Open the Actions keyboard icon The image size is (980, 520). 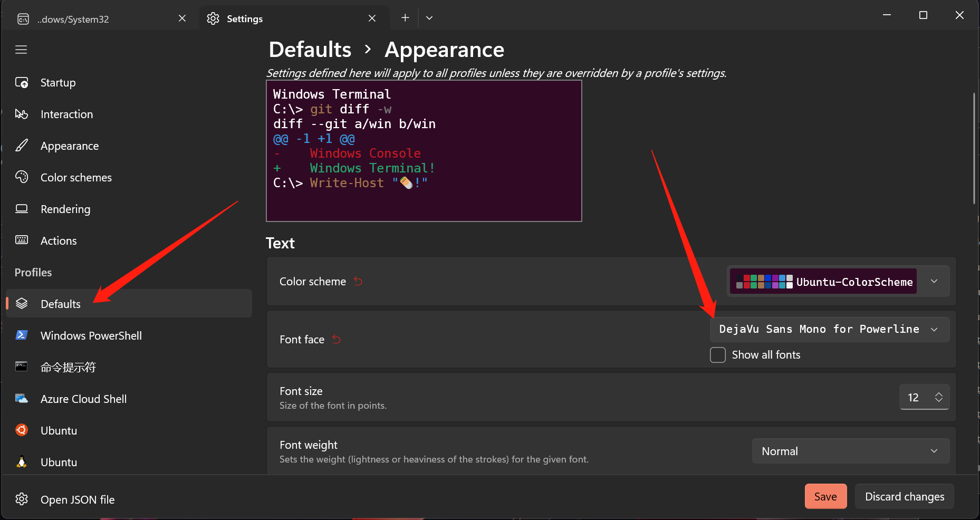coord(22,240)
